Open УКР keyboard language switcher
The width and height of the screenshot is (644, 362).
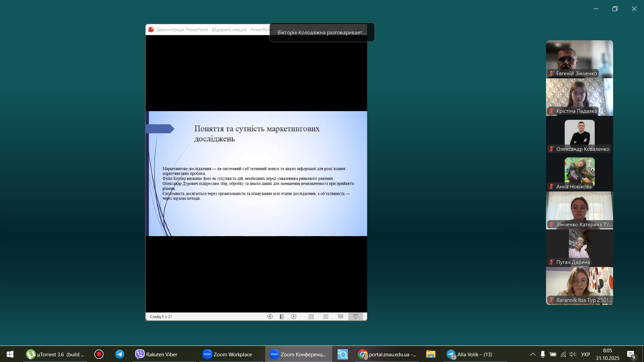[x=586, y=354]
